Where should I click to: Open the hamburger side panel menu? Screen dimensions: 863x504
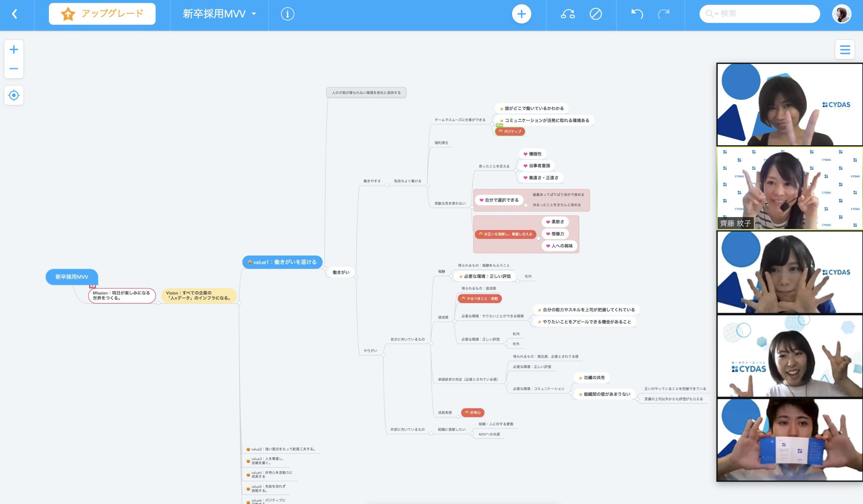click(845, 50)
